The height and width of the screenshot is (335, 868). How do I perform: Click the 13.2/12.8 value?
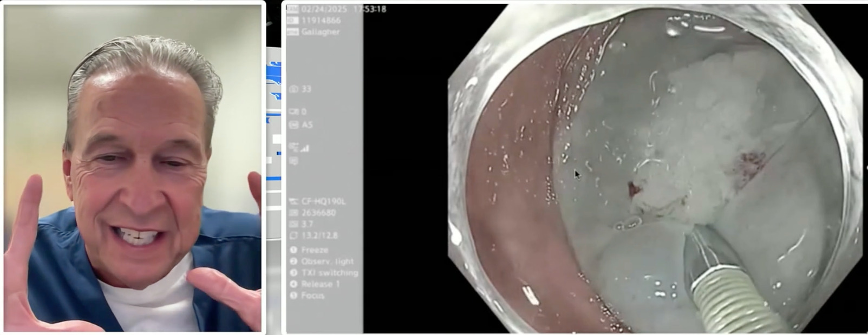point(319,235)
